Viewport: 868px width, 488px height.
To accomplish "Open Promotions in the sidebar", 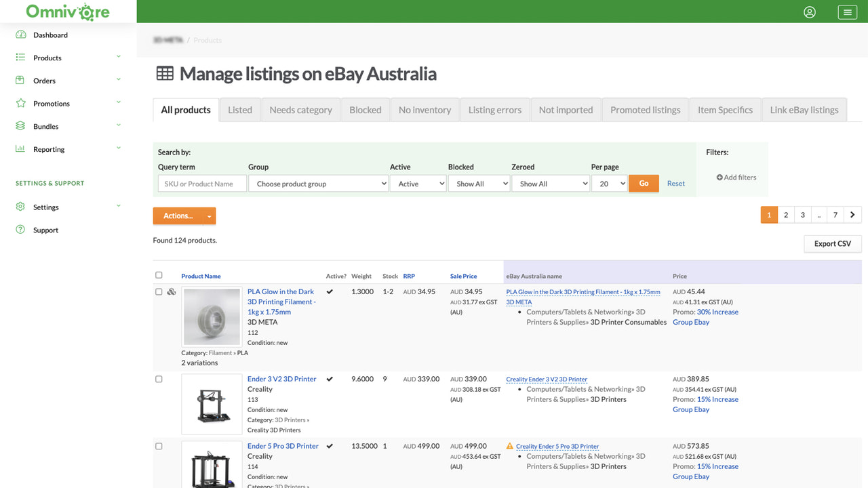I will tap(52, 103).
